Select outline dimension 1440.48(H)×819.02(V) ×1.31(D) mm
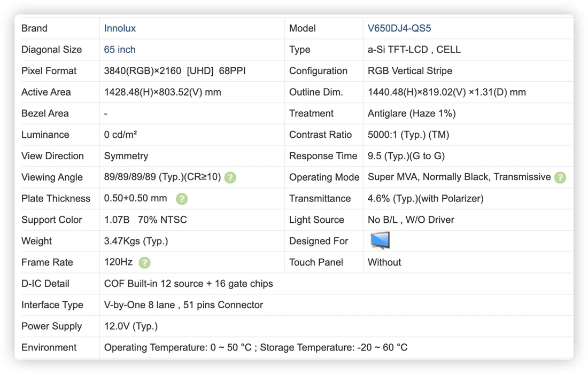The image size is (588, 374). [447, 92]
